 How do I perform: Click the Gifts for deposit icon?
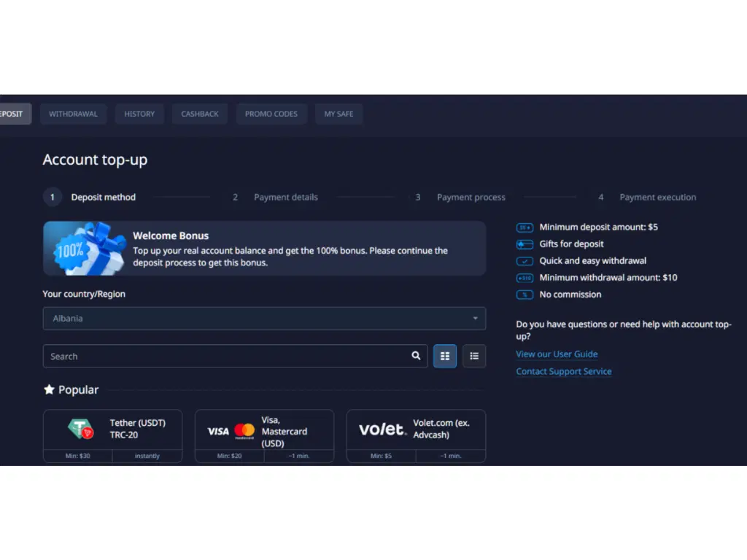pyautogui.click(x=525, y=244)
